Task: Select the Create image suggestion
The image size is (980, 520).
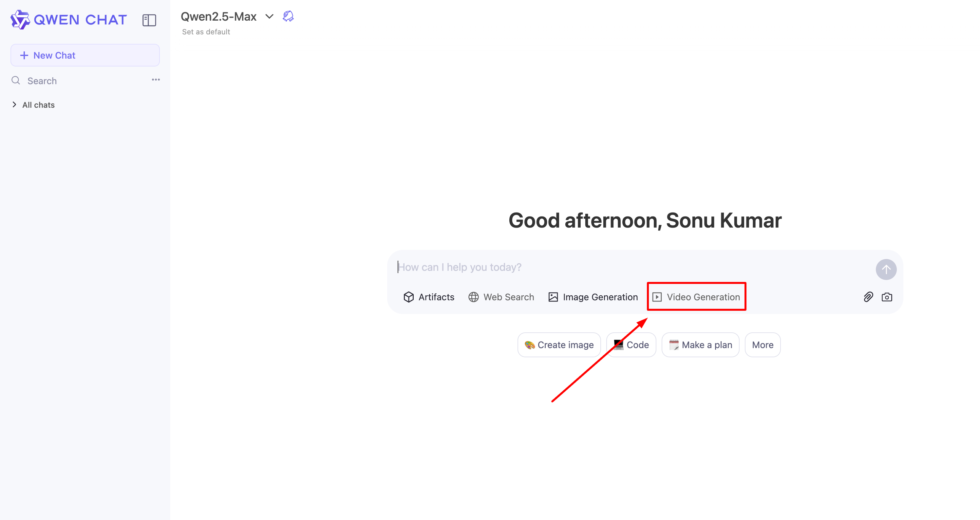Action: click(x=559, y=345)
